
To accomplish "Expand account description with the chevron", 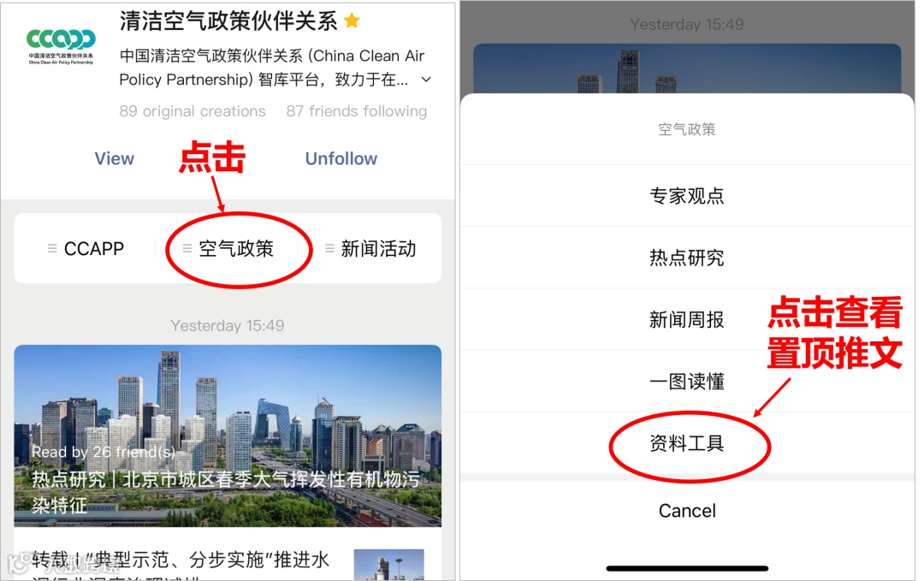I will pyautogui.click(x=427, y=80).
